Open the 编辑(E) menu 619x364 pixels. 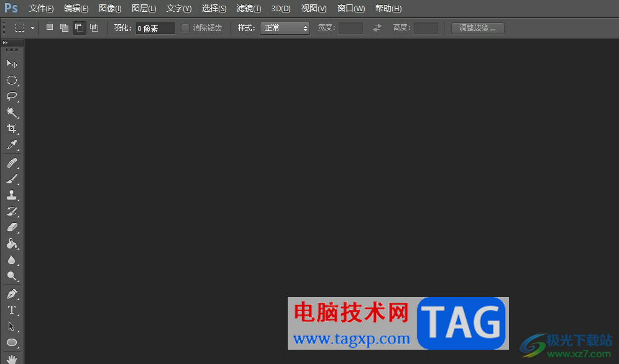76,8
